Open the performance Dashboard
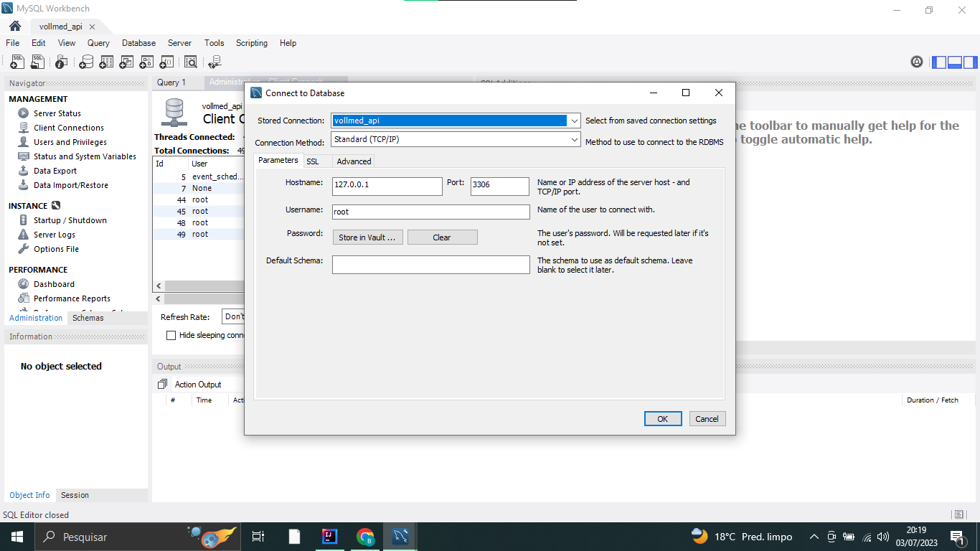The width and height of the screenshot is (980, 551). pyautogui.click(x=54, y=284)
